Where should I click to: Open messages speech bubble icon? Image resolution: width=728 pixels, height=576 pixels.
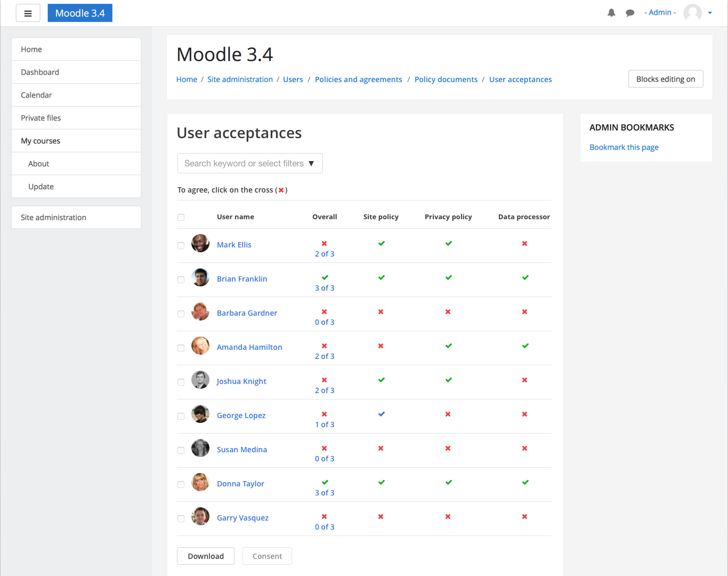(x=630, y=13)
